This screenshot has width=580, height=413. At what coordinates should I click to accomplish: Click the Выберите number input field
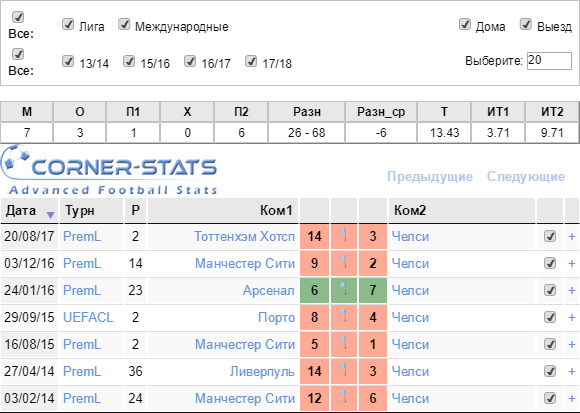click(x=549, y=61)
